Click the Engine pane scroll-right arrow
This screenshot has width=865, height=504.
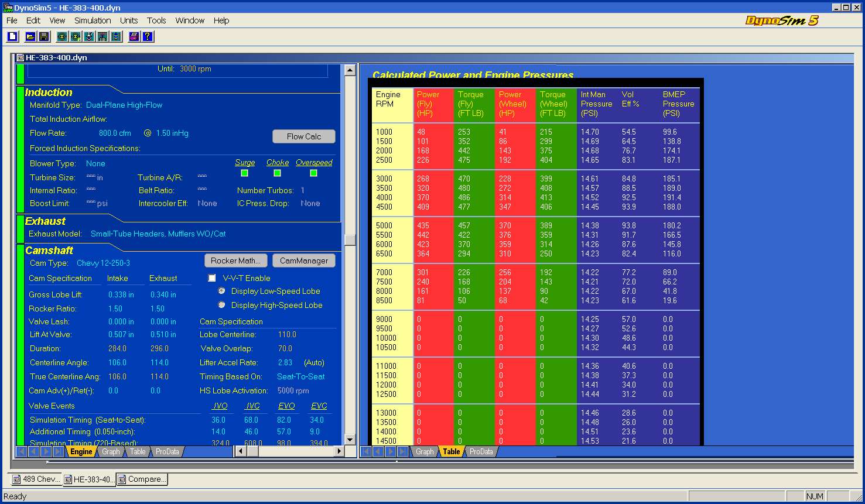point(339,451)
